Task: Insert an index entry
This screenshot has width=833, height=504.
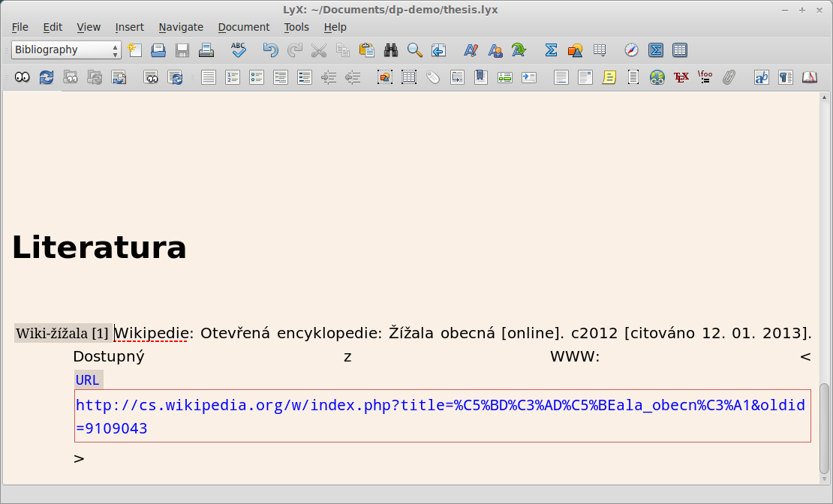Action: (505, 77)
